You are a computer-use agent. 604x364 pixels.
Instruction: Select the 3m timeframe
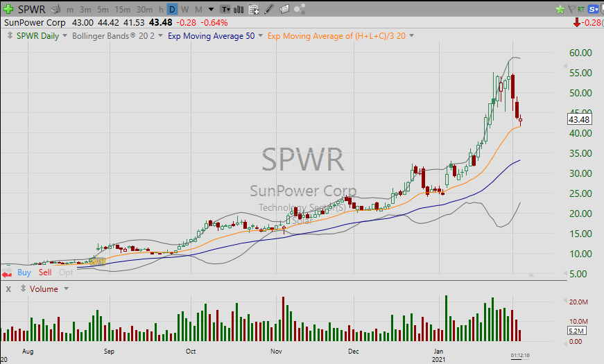pos(85,10)
